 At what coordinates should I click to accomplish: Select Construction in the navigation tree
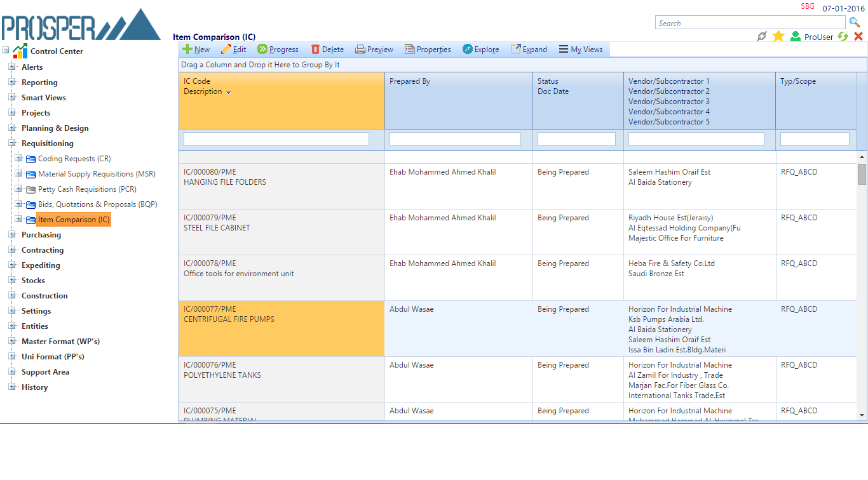44,296
